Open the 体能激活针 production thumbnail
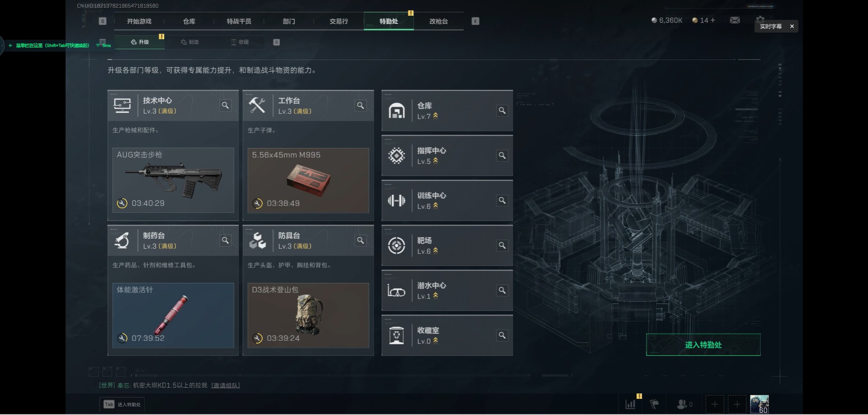868x415 pixels. coord(173,316)
